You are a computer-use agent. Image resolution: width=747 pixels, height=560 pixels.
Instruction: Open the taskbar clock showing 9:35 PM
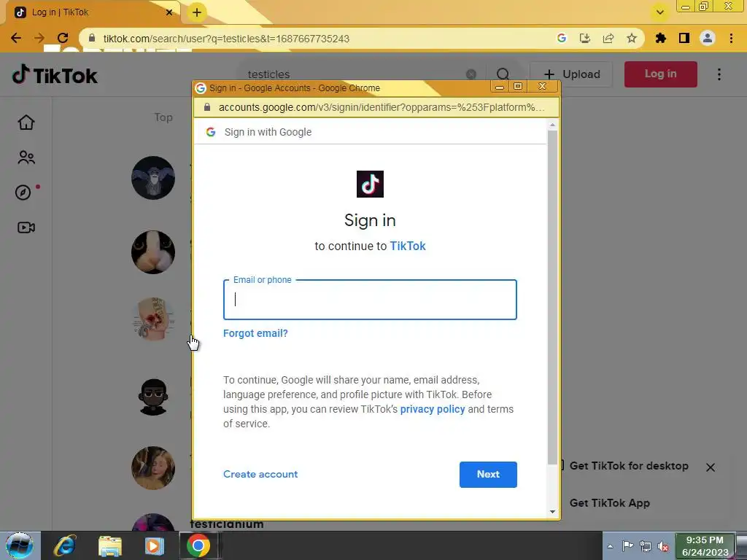coord(705,546)
